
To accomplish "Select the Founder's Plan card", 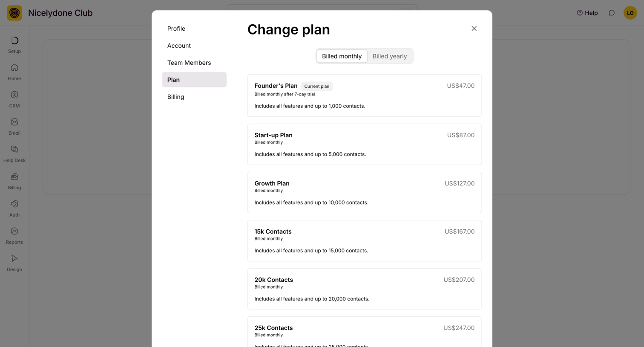I will click(x=365, y=95).
